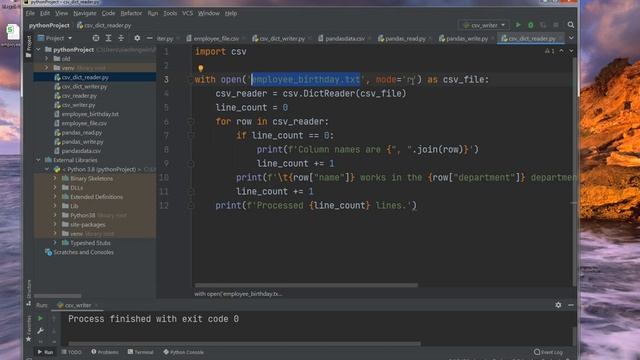Image resolution: width=640 pixels, height=360 pixels.
Task: Open Search Everywhere magnifier icon
Action: pos(571,25)
